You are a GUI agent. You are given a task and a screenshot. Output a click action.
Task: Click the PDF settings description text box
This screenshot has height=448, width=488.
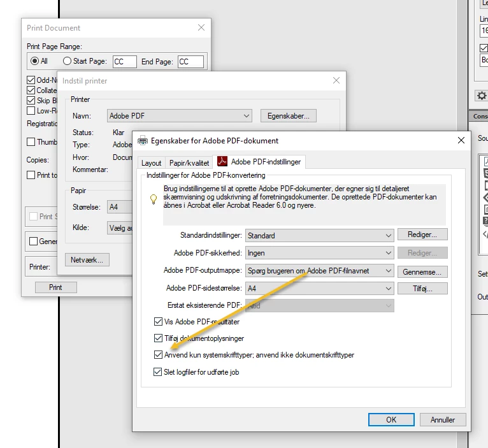(x=305, y=205)
